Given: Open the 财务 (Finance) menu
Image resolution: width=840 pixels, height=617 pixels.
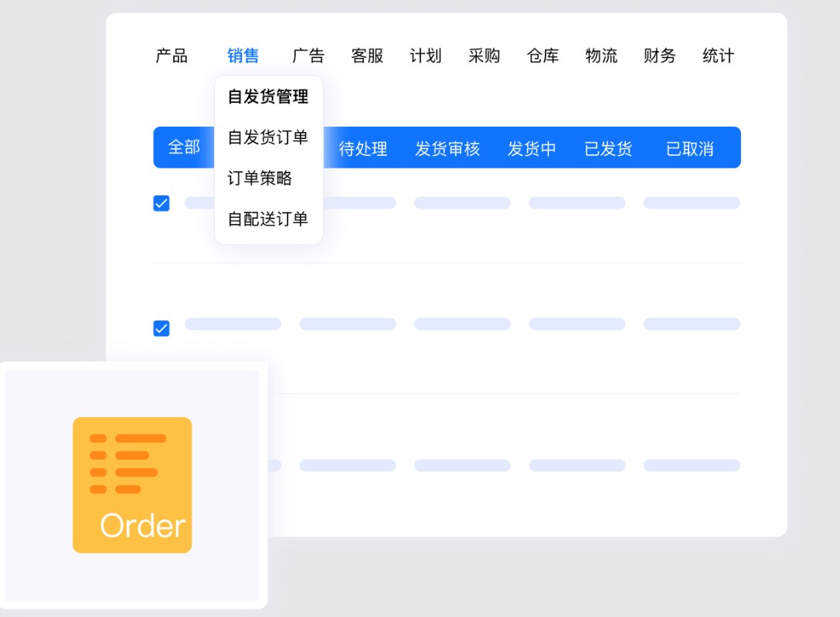Looking at the screenshot, I should coord(660,55).
